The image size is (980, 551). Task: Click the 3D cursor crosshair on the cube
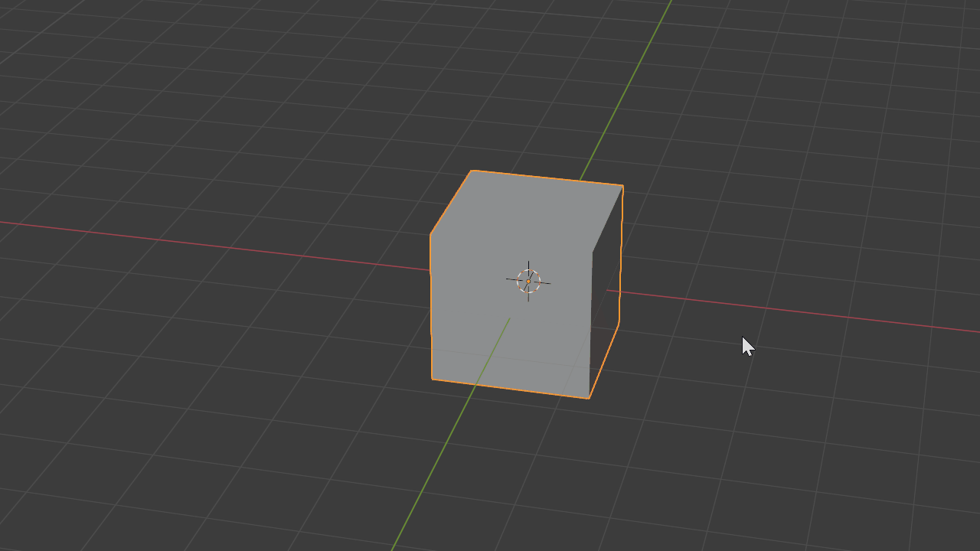[528, 281]
